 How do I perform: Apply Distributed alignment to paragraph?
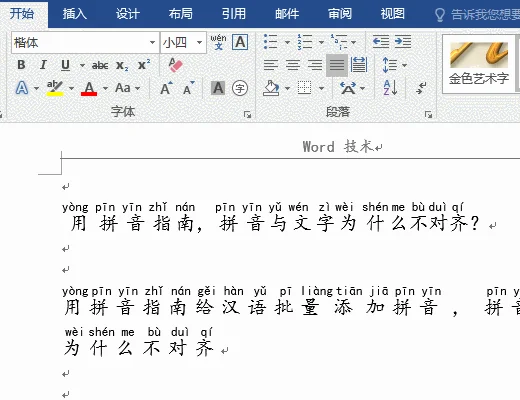pyautogui.click(x=359, y=65)
